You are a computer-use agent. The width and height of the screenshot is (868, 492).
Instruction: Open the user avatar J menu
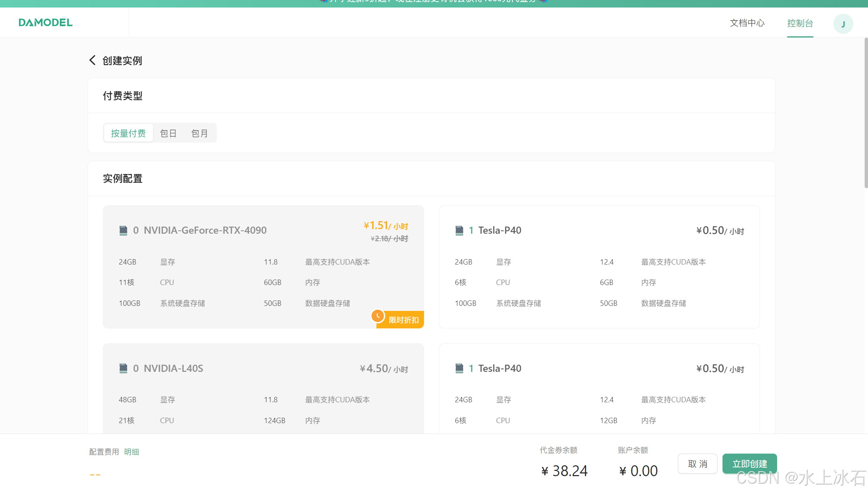pyautogui.click(x=843, y=23)
